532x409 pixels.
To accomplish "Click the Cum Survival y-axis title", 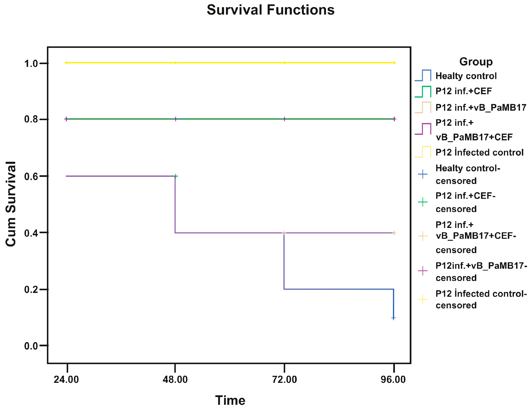I will coord(11,204).
